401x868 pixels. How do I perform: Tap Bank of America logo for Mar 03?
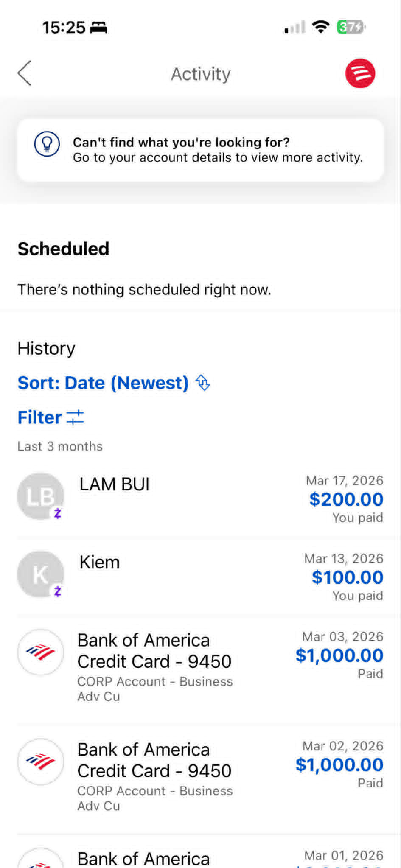point(41,652)
